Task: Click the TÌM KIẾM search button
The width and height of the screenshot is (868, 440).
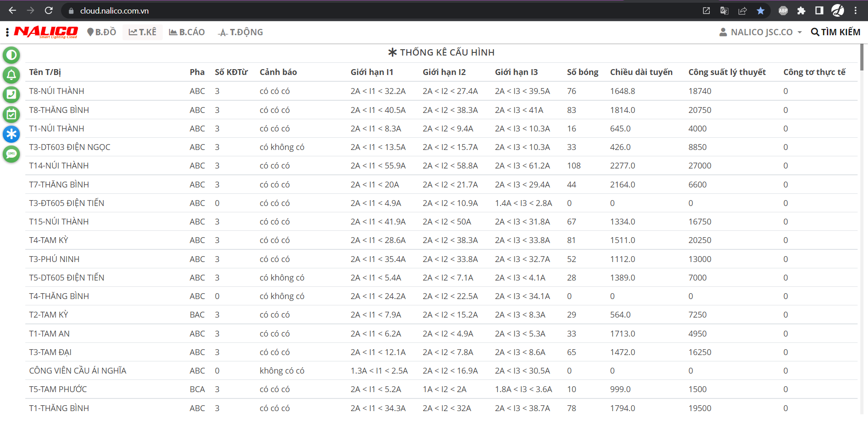Action: [x=835, y=32]
